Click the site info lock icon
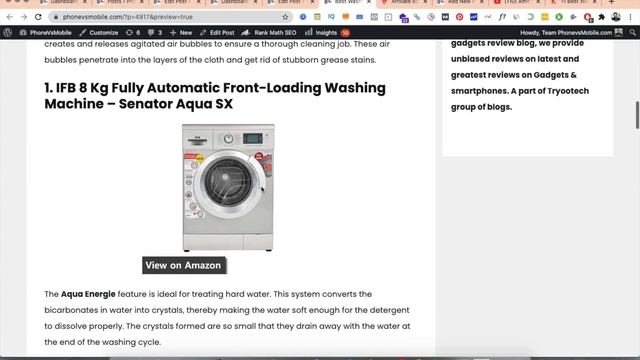This screenshot has width=640, height=360. pos(56,17)
